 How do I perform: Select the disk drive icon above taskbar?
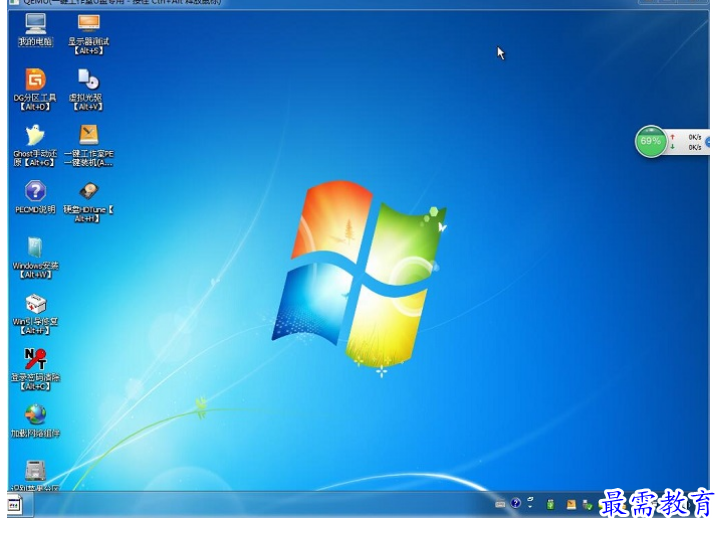pos(36,470)
